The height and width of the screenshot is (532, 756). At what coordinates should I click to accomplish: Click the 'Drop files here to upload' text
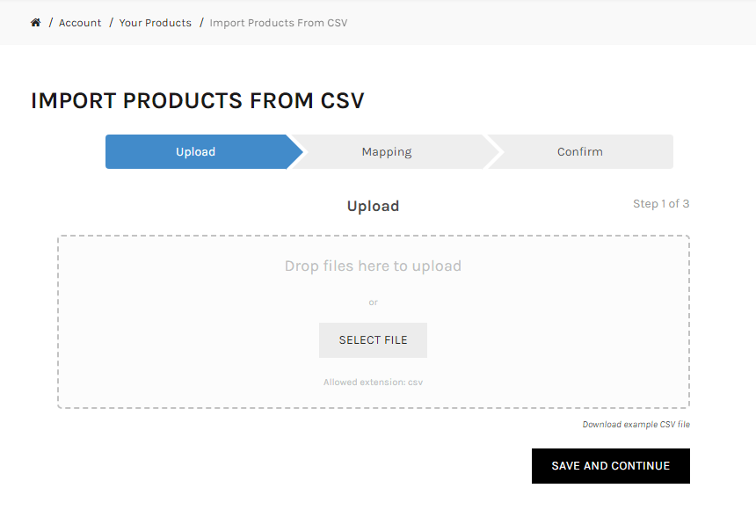tap(374, 266)
